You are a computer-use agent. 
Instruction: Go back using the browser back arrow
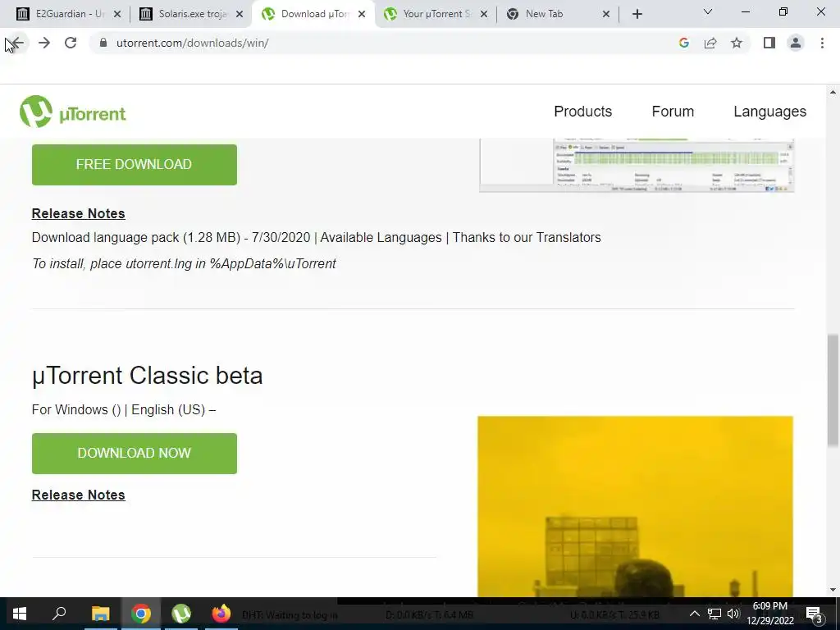coord(17,43)
